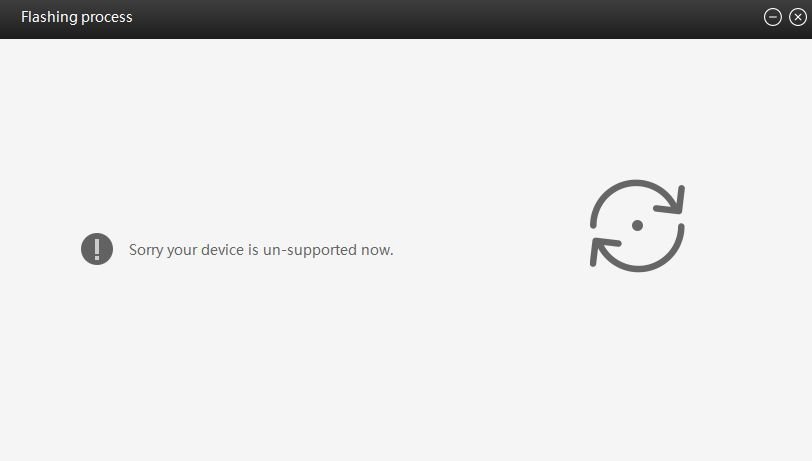Click the word 'process' in the title bar
812x461 pixels.
point(107,18)
